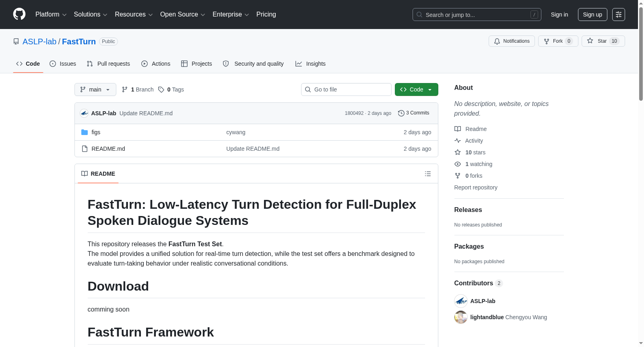Open the 1 Branch link
The width and height of the screenshot is (644, 347).
click(138, 89)
